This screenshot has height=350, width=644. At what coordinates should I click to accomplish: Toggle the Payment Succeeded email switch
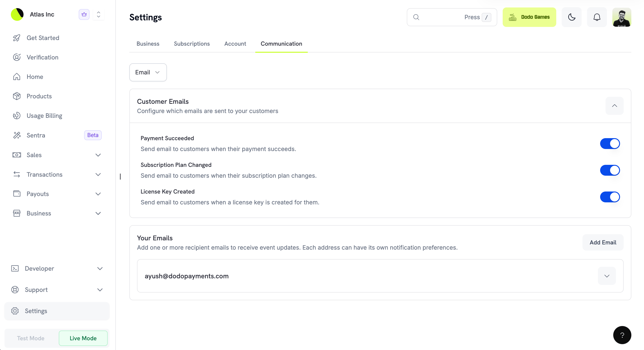[610, 144]
